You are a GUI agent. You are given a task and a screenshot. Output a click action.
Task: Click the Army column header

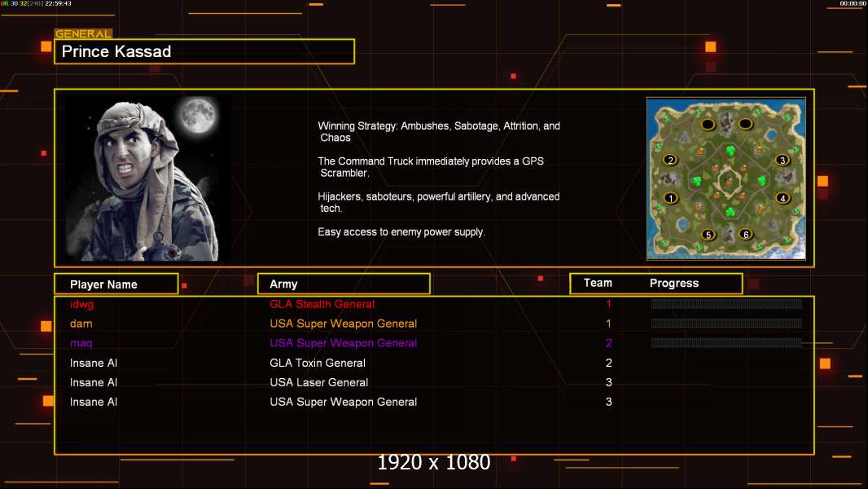click(x=344, y=284)
